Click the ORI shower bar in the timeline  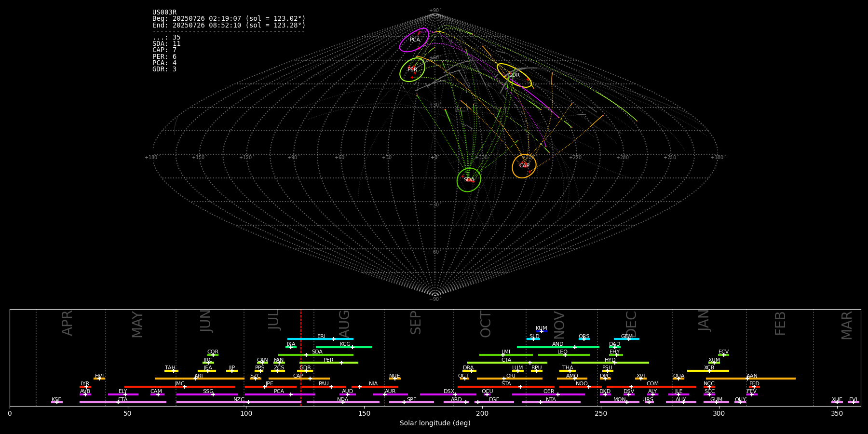510,379
